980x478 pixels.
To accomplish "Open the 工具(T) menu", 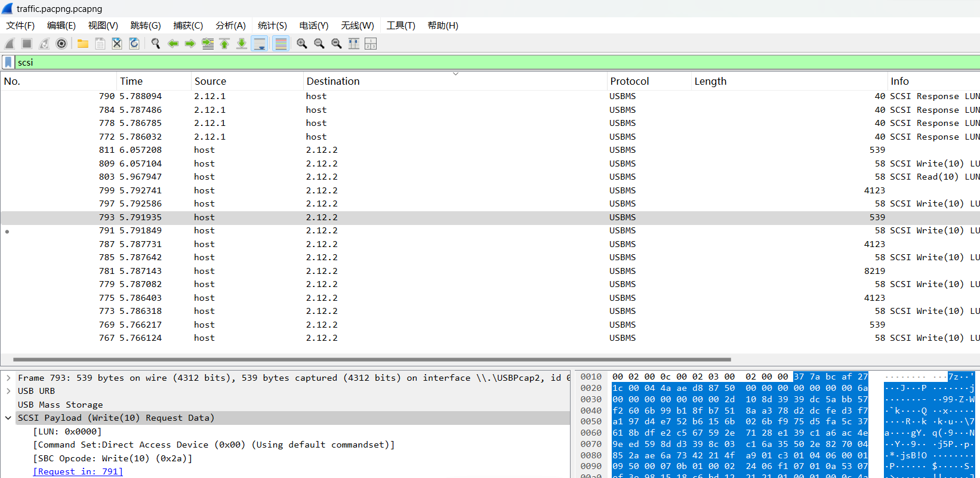I will tap(401, 26).
